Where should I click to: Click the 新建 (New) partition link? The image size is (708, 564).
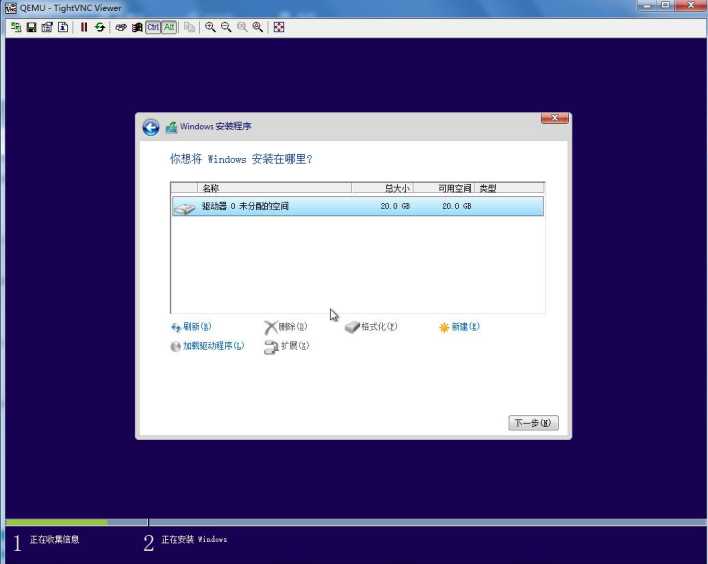click(459, 326)
